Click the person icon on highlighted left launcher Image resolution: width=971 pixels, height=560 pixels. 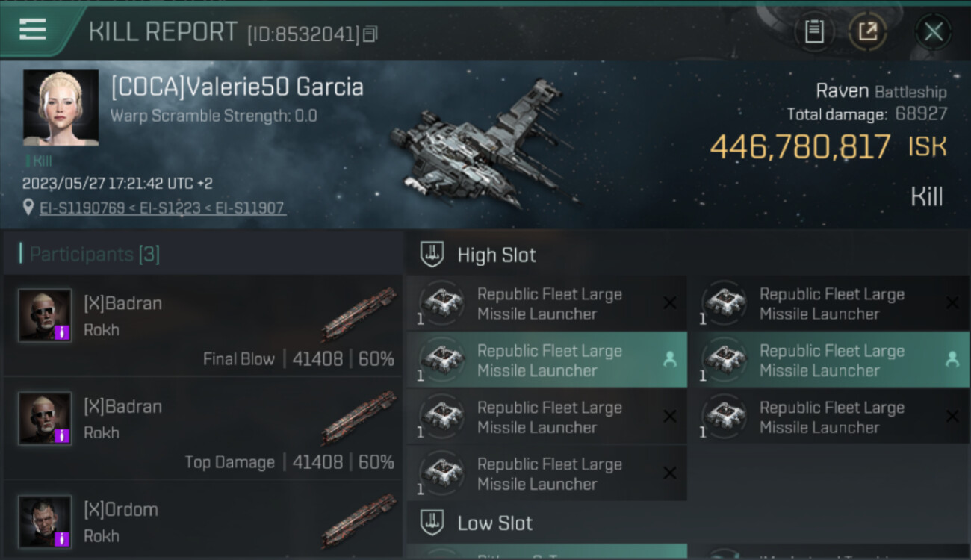[669, 360]
